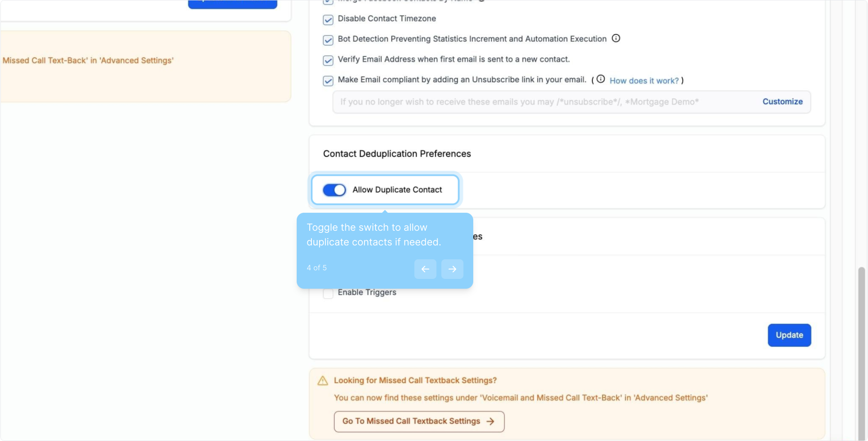Click info icon beside Bot Detection option
Screen dimensions: 868x441
615,38
